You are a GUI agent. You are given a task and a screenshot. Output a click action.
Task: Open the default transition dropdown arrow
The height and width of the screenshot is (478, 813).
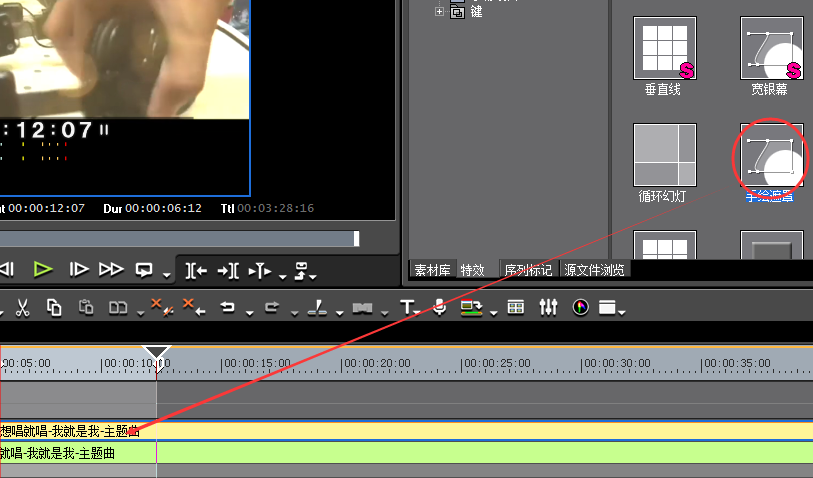coord(385,313)
